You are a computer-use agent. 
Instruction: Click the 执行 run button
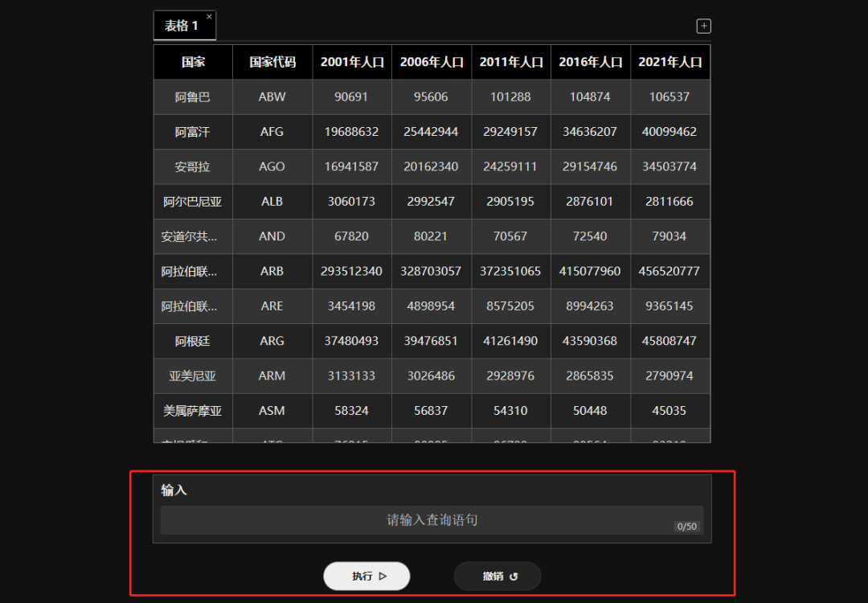366,576
